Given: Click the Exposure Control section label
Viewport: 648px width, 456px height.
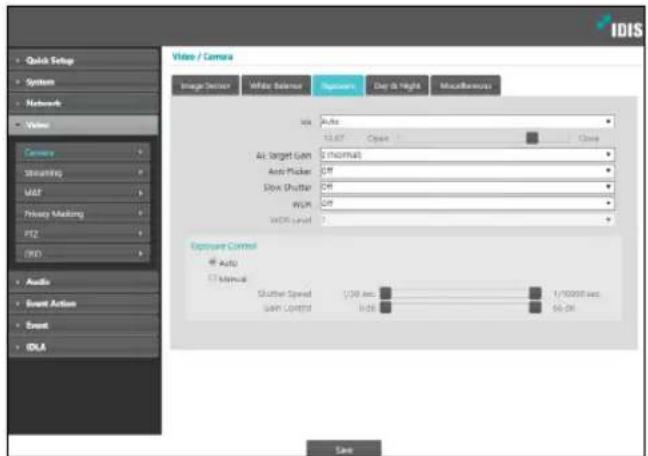Looking at the screenshot, I should tap(224, 246).
